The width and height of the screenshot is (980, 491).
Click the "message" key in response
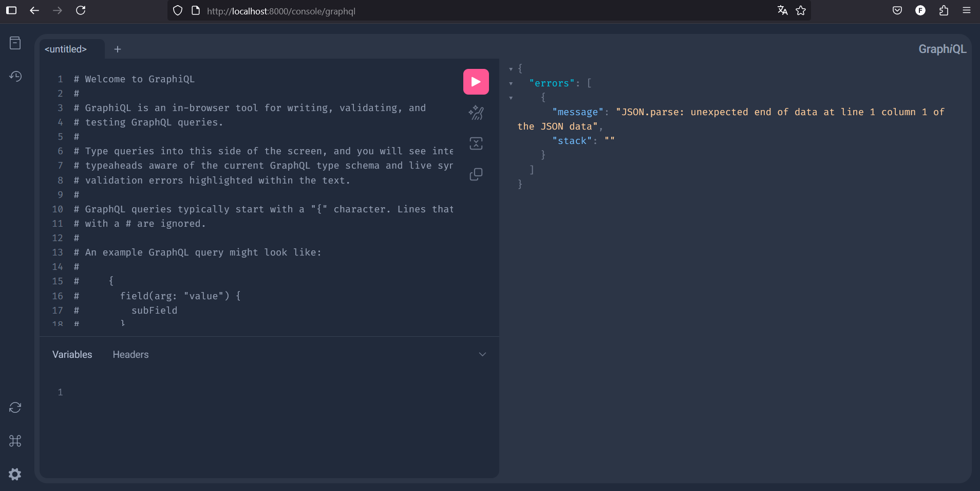pos(578,112)
